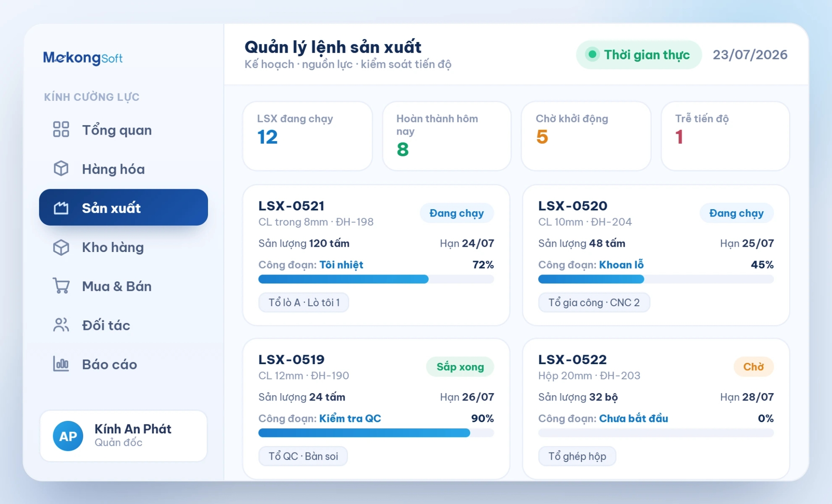832x504 pixels.
Task: Click the Sắp xong status badge
Action: [460, 367]
